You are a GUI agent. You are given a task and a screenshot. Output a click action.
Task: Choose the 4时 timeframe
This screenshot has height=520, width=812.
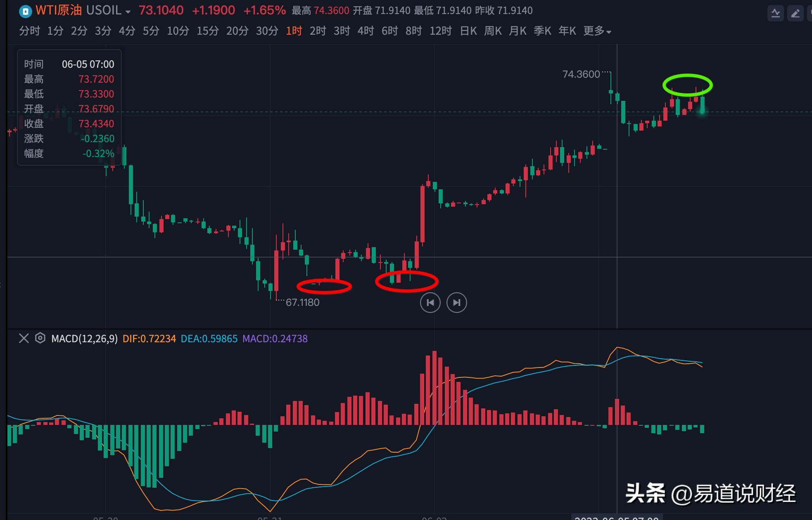366,31
